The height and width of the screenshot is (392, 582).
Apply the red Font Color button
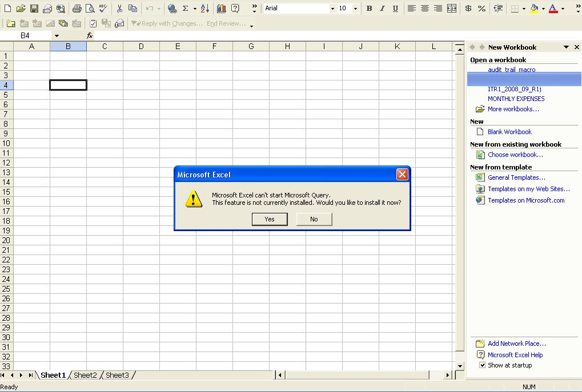tap(553, 8)
